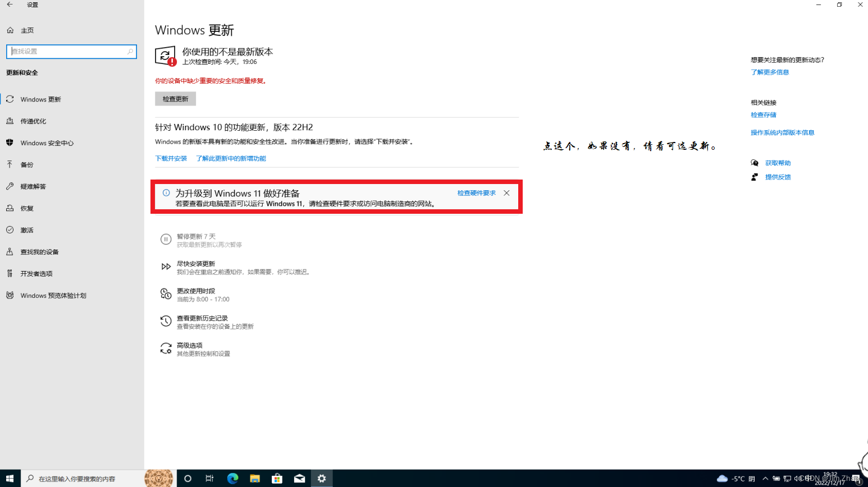This screenshot has width=868, height=487.
Task: Click the red 缺少重要的安全和质量修复 warning text
Action: [211, 81]
